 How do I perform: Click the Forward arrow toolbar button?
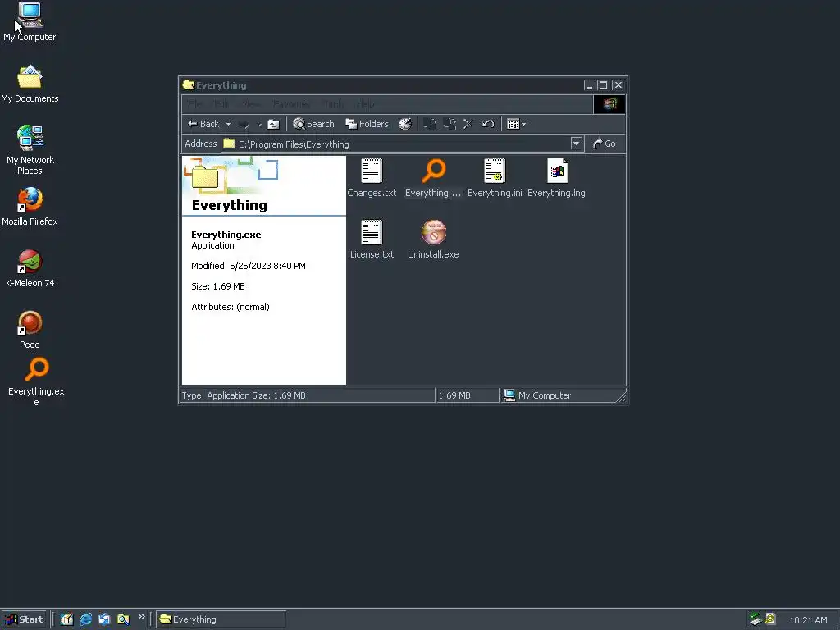[244, 125]
